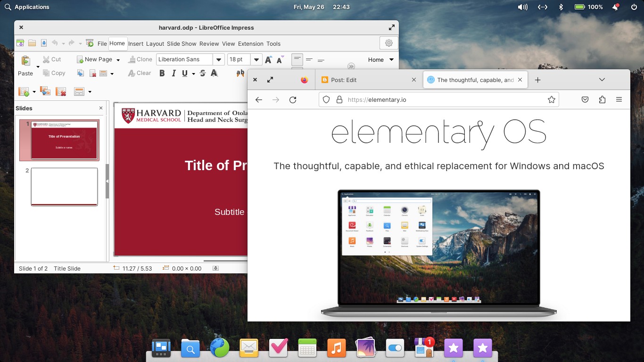Screen dimensions: 644x362
Task: Open a new Firefox tab with plus button
Action: click(x=537, y=80)
